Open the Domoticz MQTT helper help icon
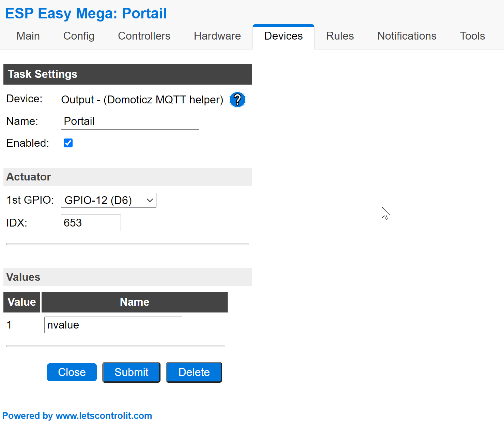 [x=237, y=100]
